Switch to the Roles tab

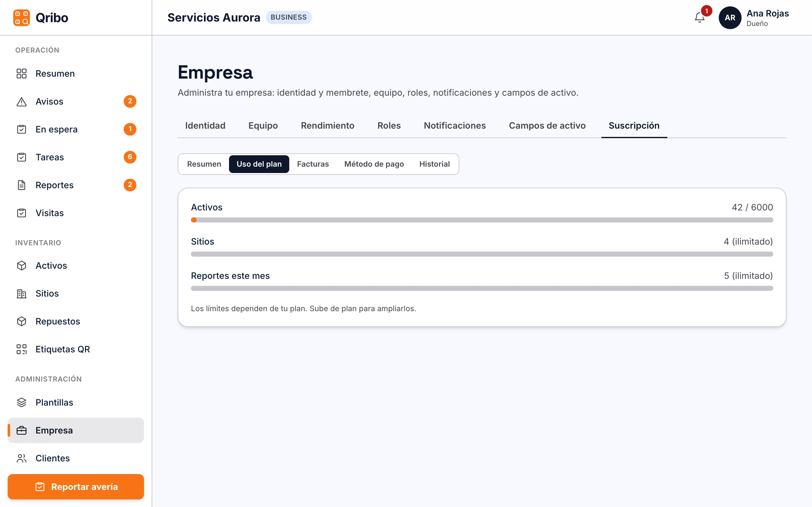[x=389, y=125]
